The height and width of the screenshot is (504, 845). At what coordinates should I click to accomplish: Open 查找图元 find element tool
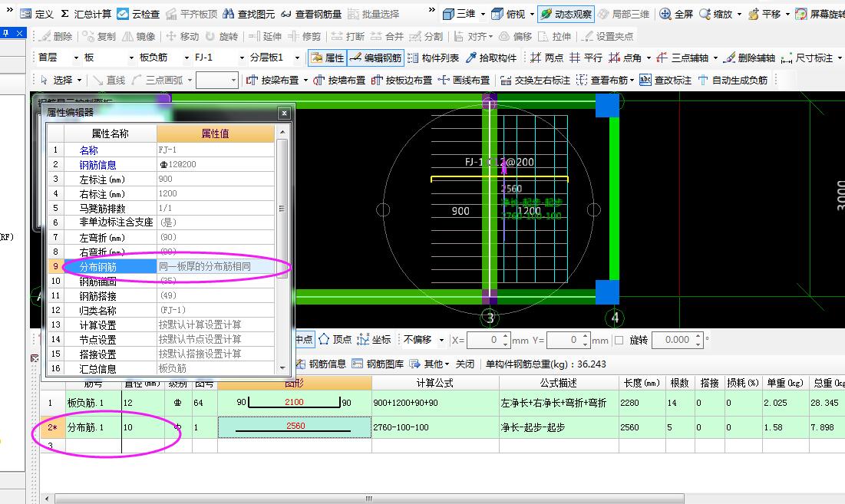coord(249,14)
